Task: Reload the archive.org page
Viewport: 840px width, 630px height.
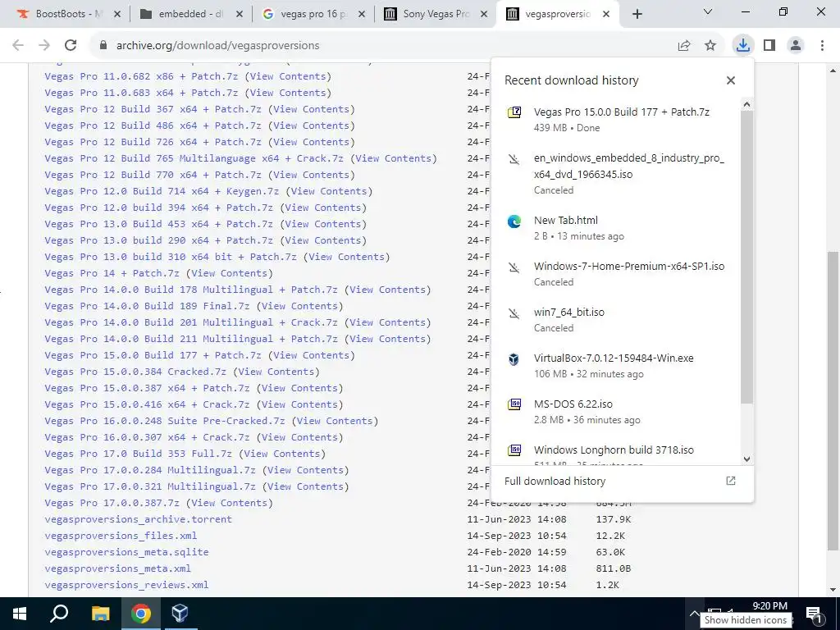Action: [x=71, y=45]
